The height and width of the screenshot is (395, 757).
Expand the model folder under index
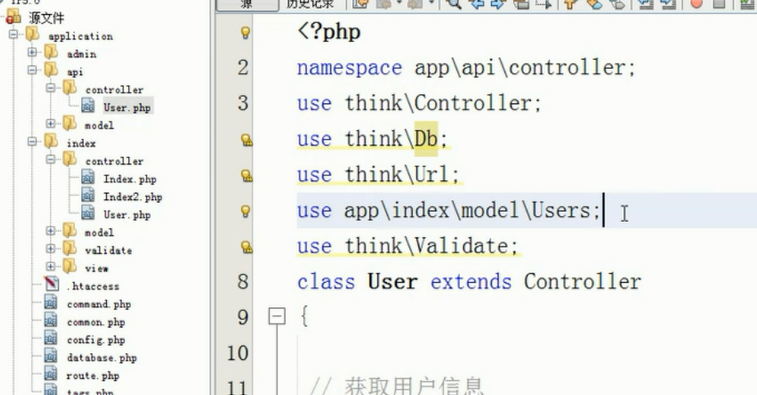[51, 230]
